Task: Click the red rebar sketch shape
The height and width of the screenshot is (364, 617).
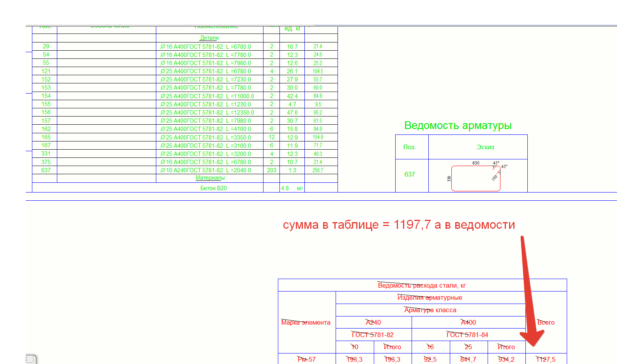Action: [x=476, y=179]
